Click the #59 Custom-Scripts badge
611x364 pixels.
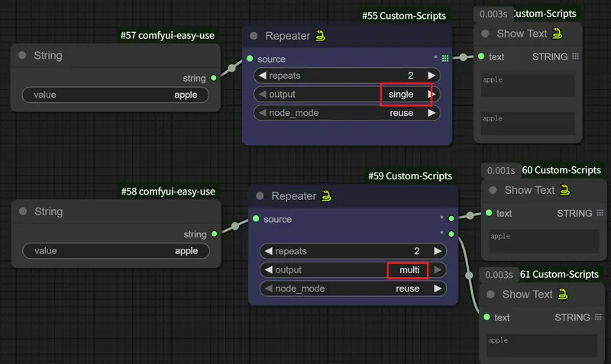410,176
